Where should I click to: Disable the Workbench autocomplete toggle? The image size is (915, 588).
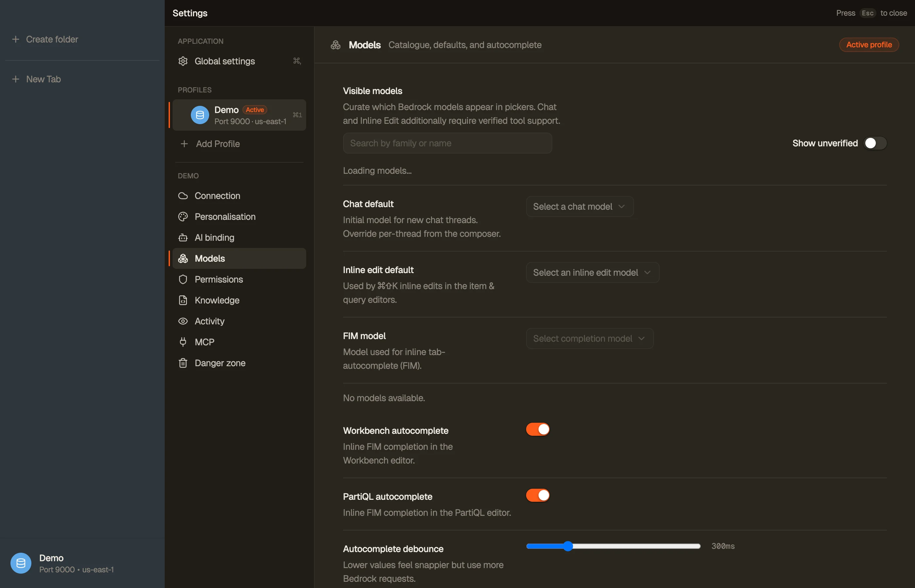[x=538, y=429]
